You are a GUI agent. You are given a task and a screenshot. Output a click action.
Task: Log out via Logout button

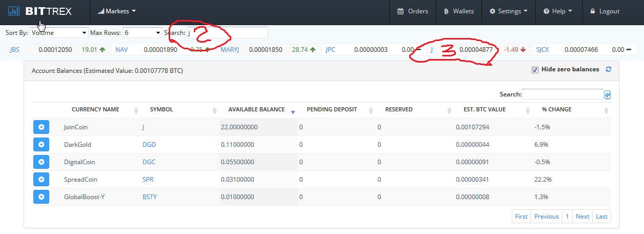pos(605,11)
